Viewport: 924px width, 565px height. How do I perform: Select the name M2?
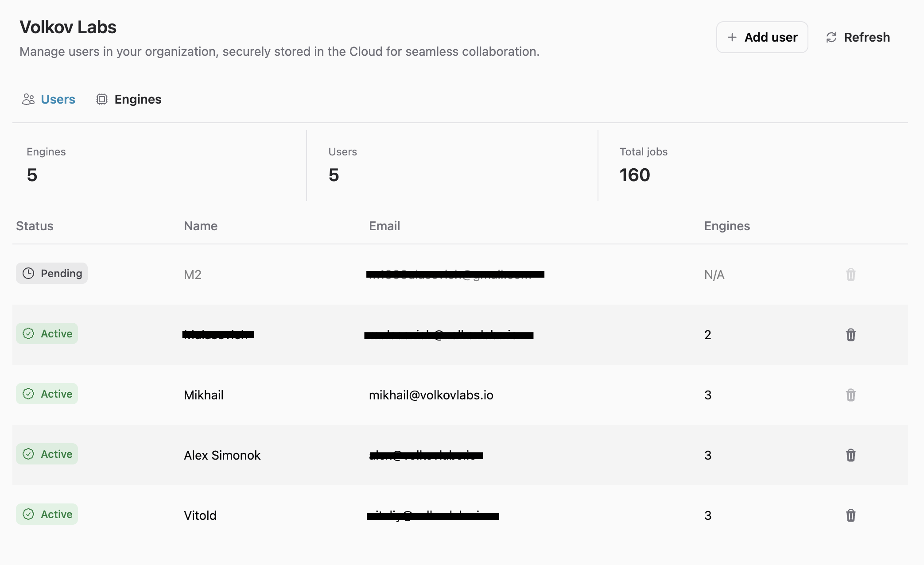[193, 275]
